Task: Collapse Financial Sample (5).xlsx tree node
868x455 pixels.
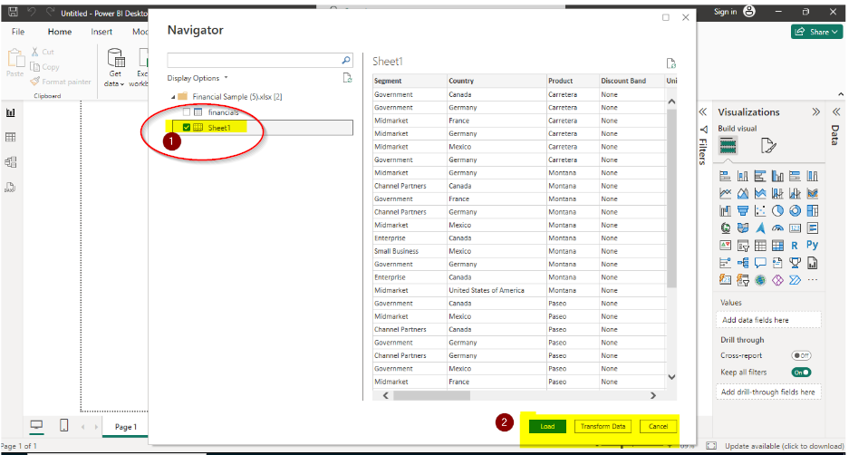Action: tap(173, 97)
